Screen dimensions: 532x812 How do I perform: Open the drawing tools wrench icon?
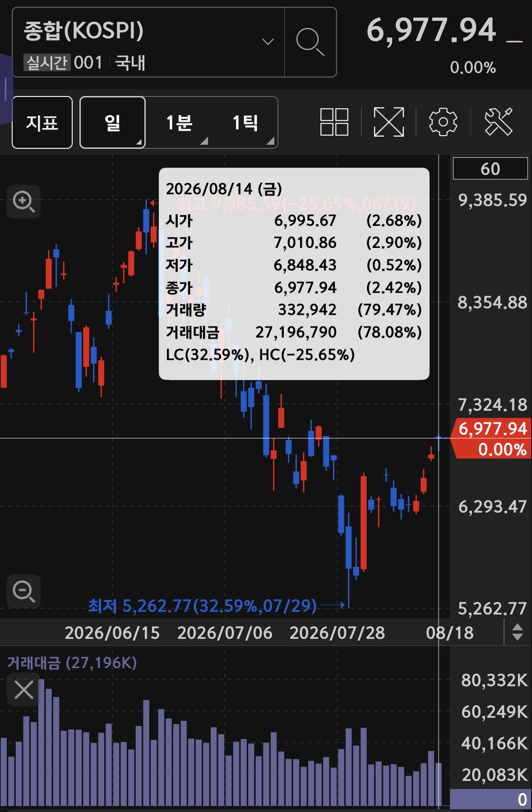(x=498, y=122)
